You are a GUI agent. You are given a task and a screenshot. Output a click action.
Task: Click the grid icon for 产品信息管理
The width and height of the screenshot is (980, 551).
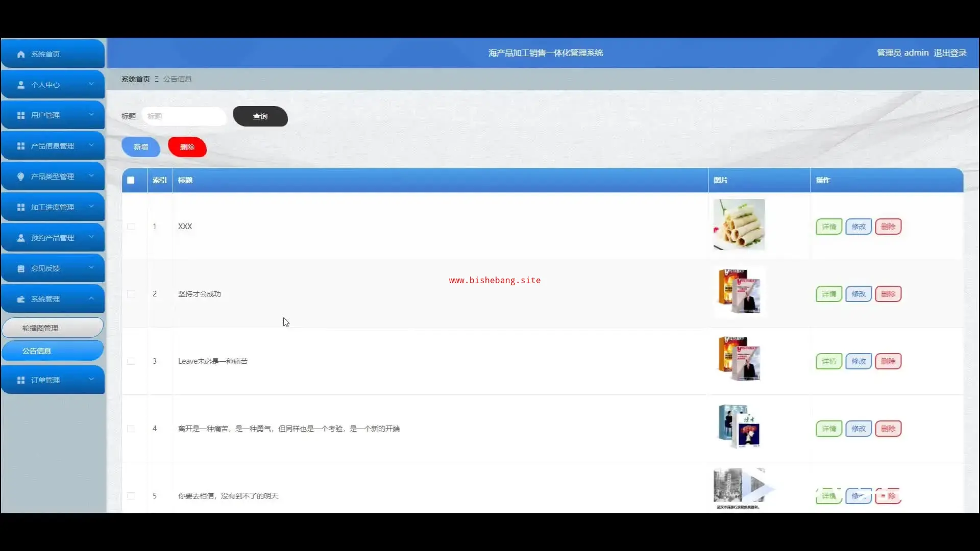[x=21, y=146]
